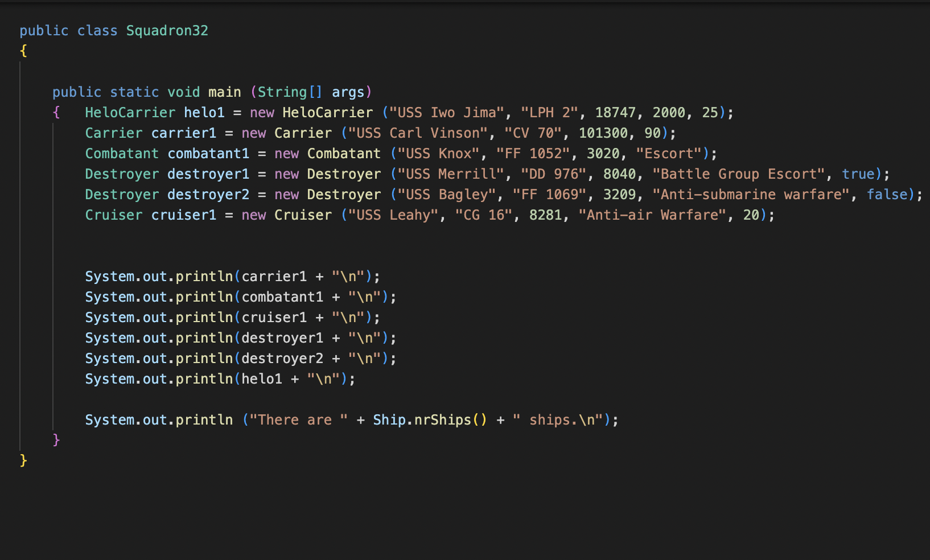Click the variable name helo1 in its declaration
The image size is (930, 560).
(204, 113)
